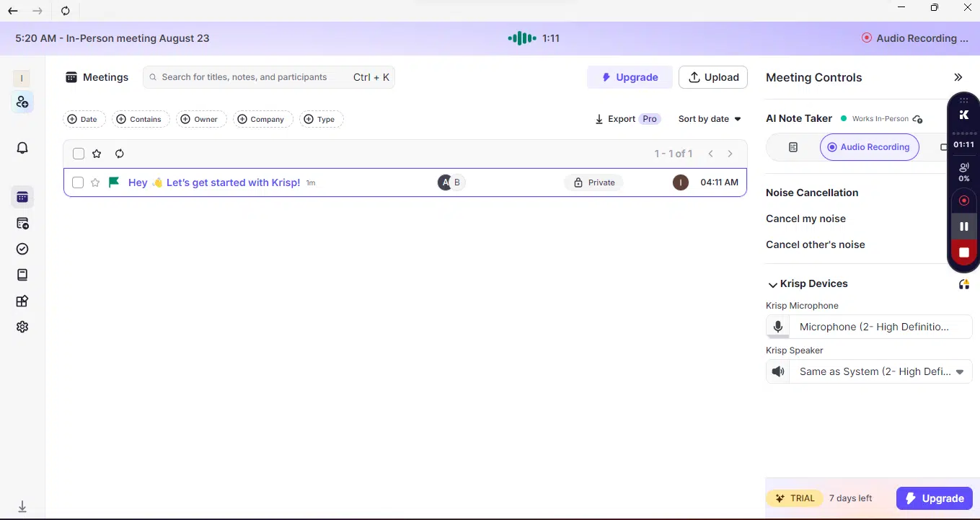Click the talk time percentage on widget
Screen dimensions: 980x520
(x=963, y=172)
